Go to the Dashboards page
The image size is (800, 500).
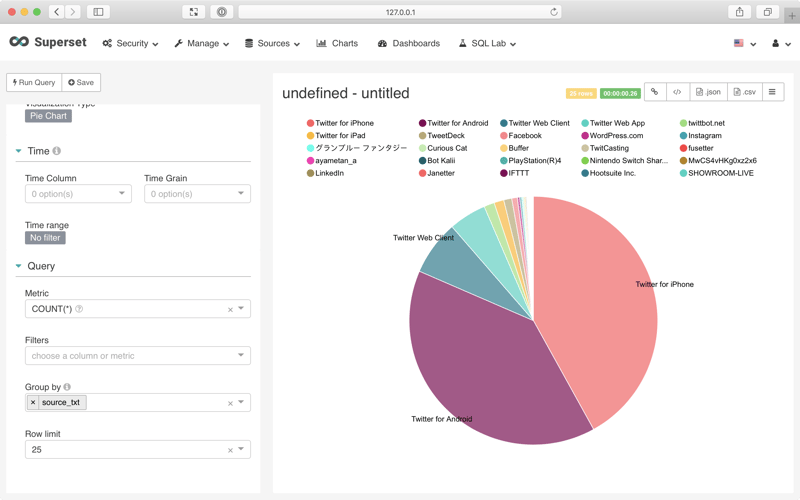[409, 43]
